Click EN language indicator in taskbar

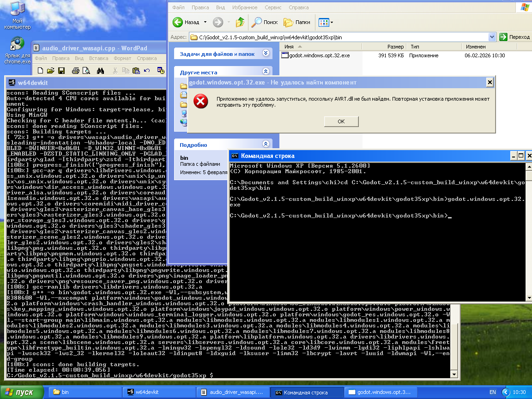point(493,392)
